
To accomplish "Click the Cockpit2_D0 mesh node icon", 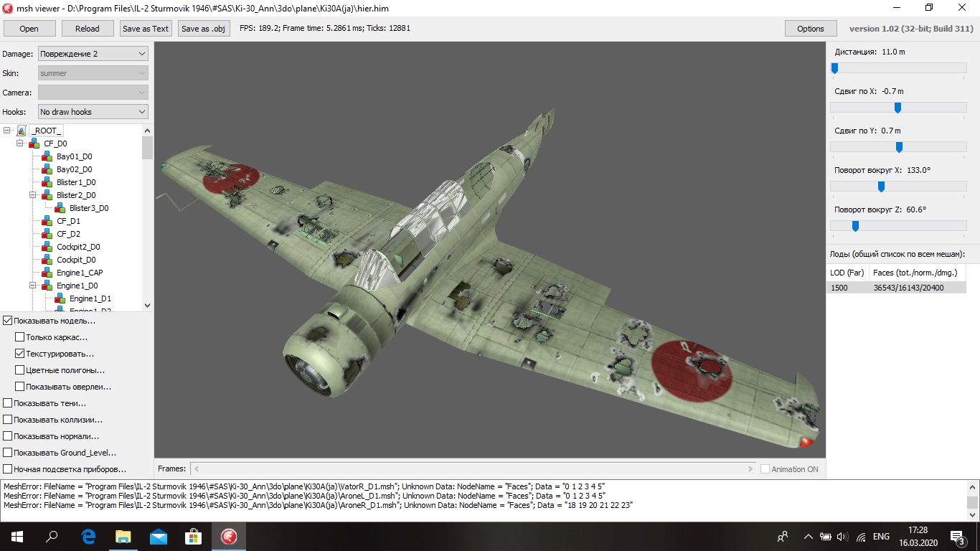I will coord(47,247).
